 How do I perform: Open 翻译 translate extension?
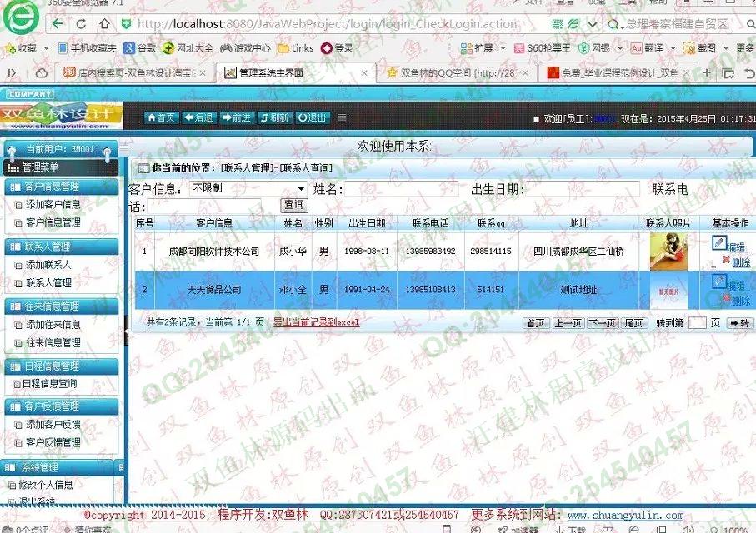coord(648,48)
